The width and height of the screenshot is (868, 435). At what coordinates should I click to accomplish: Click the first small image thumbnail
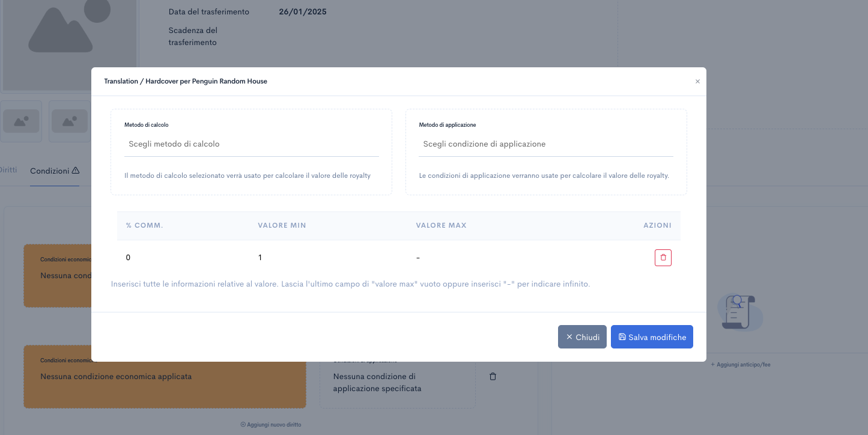(21, 121)
